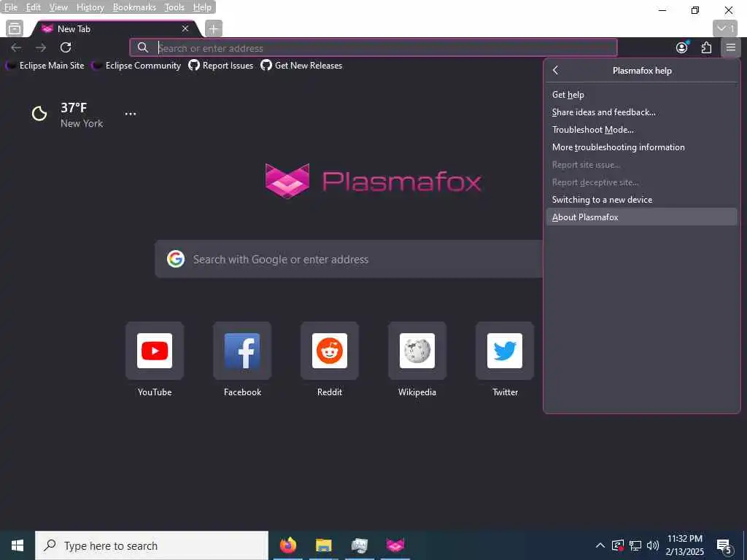Open the Tools menu
747x560 pixels.
pyautogui.click(x=174, y=7)
